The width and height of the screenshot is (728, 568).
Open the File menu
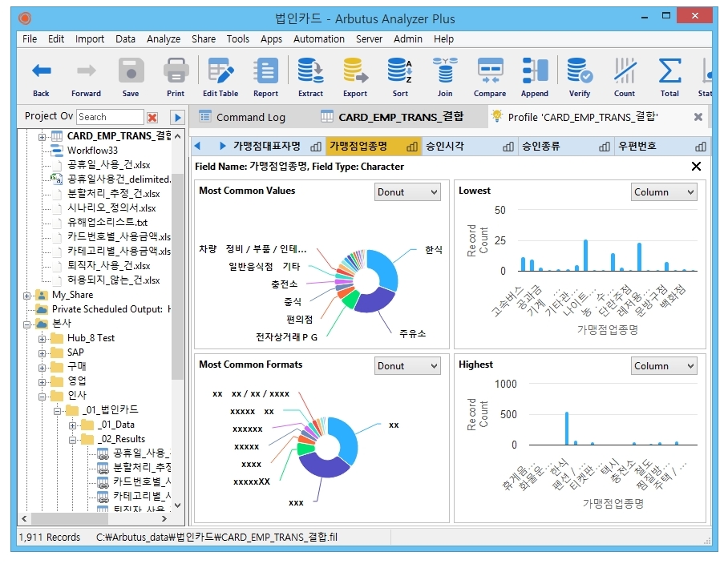(30, 39)
